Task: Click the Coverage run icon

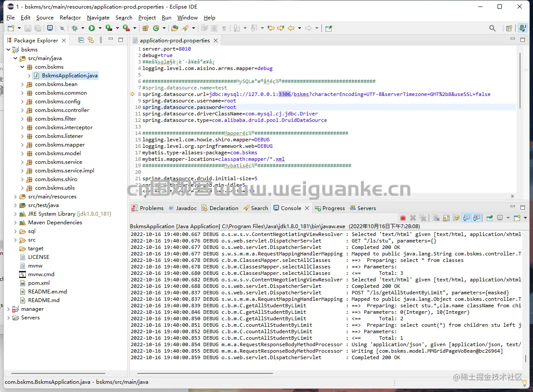Action: tap(109, 28)
